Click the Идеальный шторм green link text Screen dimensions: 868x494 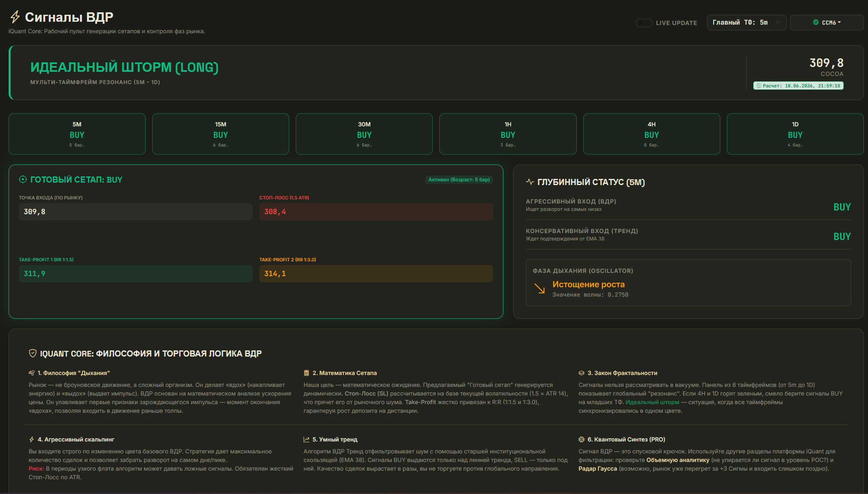pos(652,402)
